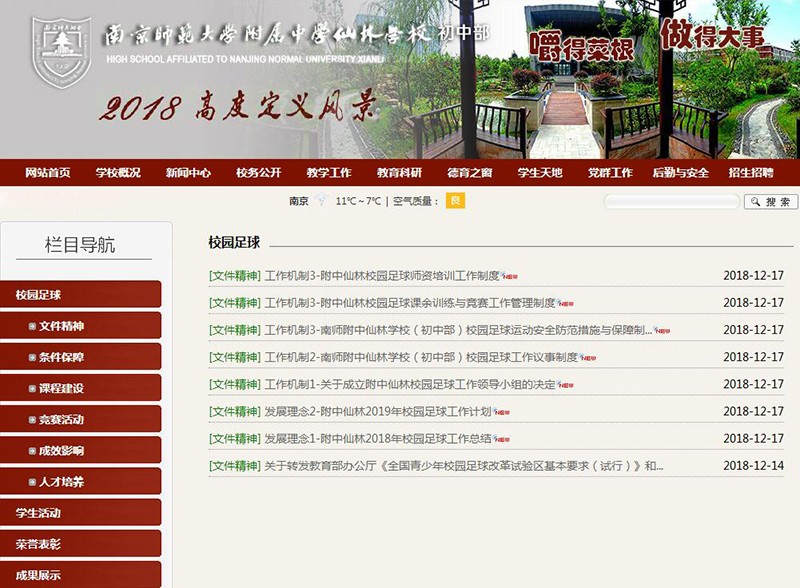
Task: Click the 搜索 button
Action: coord(770,202)
